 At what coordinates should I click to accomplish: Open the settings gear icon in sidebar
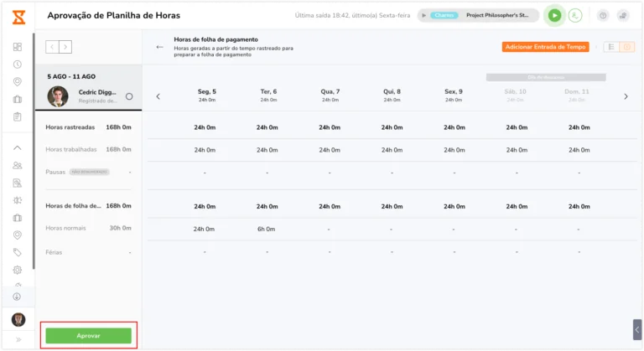click(x=18, y=270)
